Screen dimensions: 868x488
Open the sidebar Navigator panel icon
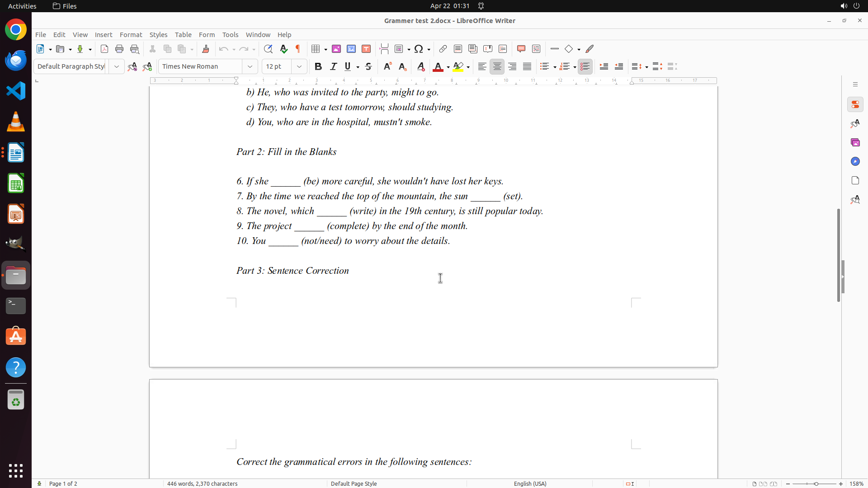click(x=855, y=161)
